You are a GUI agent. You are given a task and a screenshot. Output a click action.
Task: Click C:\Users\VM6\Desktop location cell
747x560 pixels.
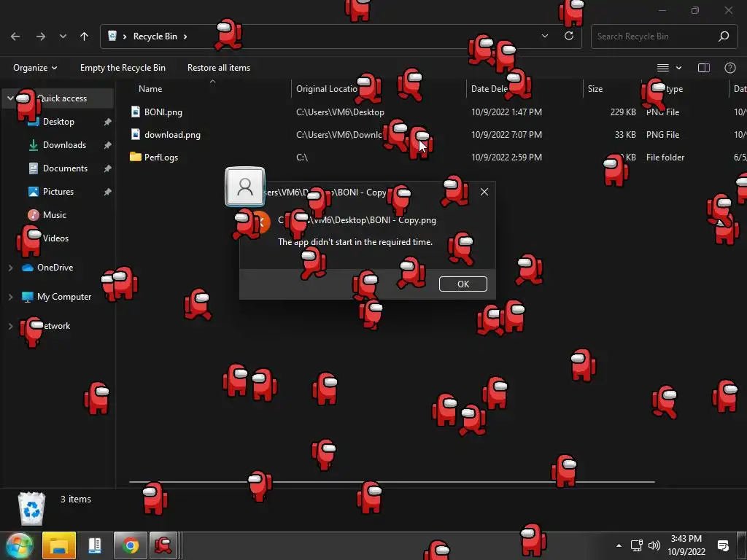click(x=340, y=112)
